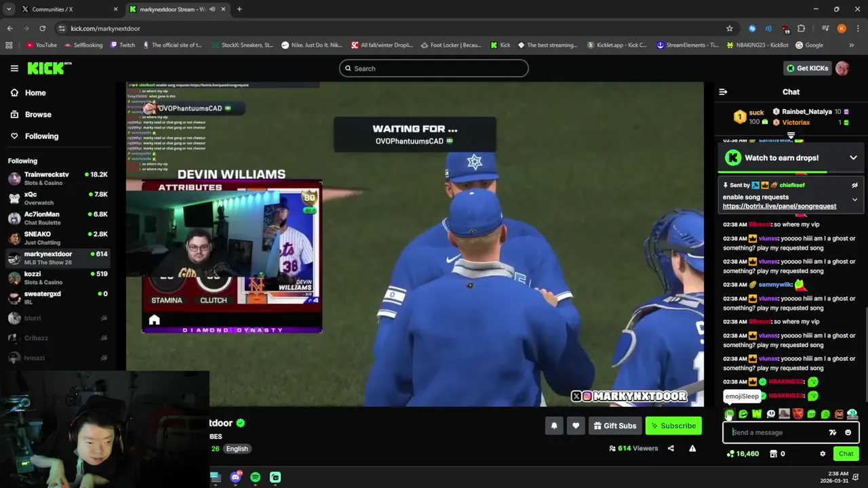Mute the markynextdoor stream tab audio
Viewport: 868px width, 488px height.
[212, 9]
